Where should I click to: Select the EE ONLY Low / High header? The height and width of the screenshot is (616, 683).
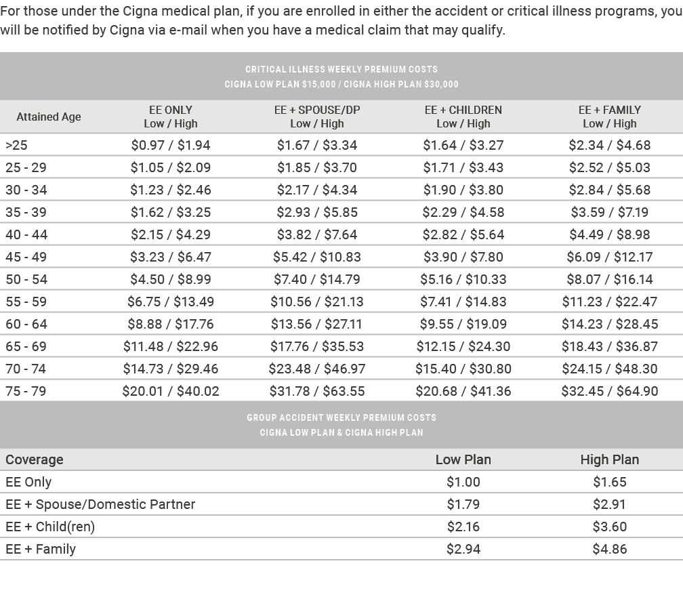(x=171, y=117)
